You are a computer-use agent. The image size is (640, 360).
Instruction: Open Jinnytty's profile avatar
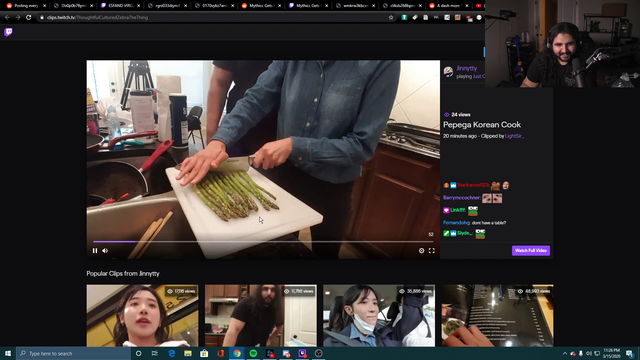pos(449,72)
